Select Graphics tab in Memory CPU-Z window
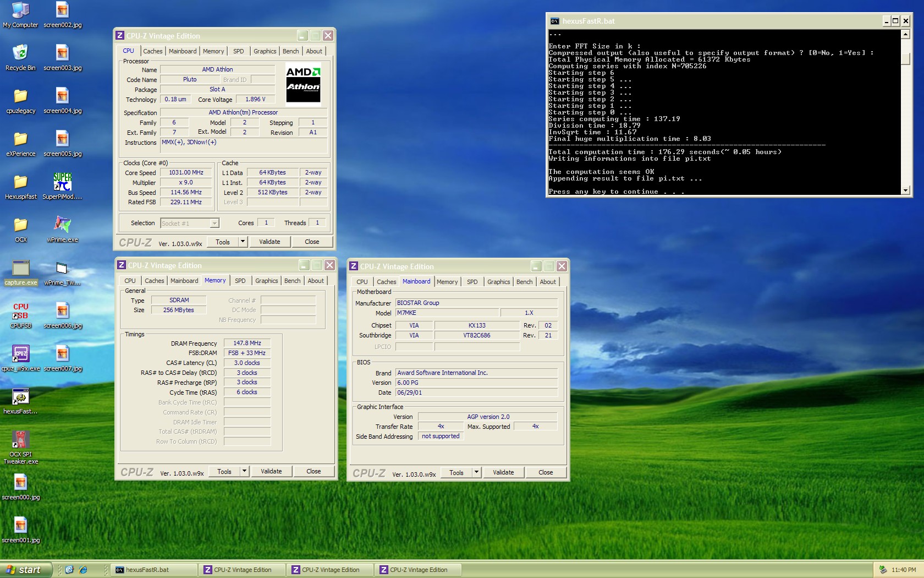This screenshot has height=578, width=924. pyautogui.click(x=266, y=281)
